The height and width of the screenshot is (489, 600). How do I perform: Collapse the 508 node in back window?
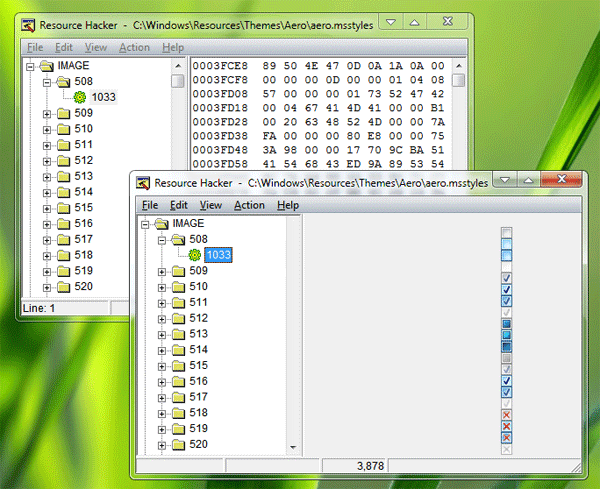47,83
